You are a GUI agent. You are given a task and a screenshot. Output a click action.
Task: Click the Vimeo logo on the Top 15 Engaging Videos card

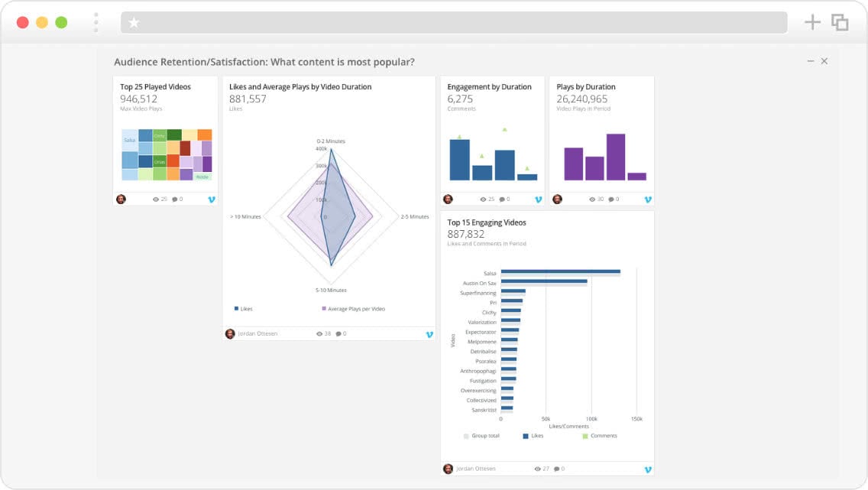(647, 468)
